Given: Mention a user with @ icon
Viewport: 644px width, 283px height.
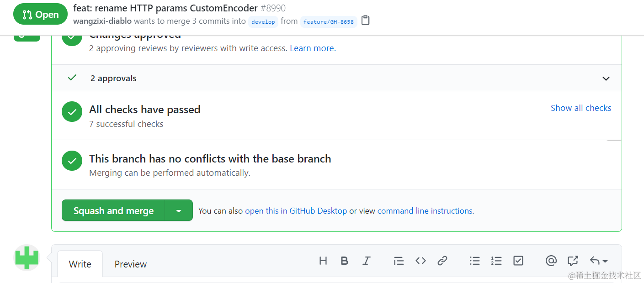Looking at the screenshot, I should tap(551, 261).
